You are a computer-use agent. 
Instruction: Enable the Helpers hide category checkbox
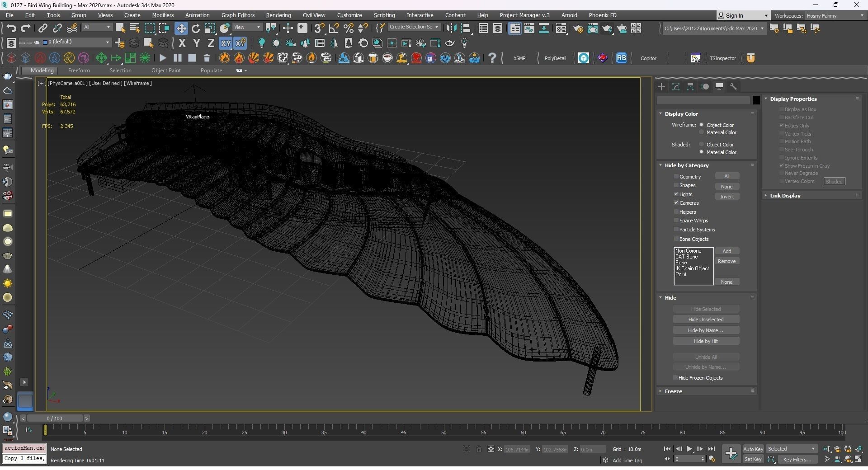pos(676,211)
